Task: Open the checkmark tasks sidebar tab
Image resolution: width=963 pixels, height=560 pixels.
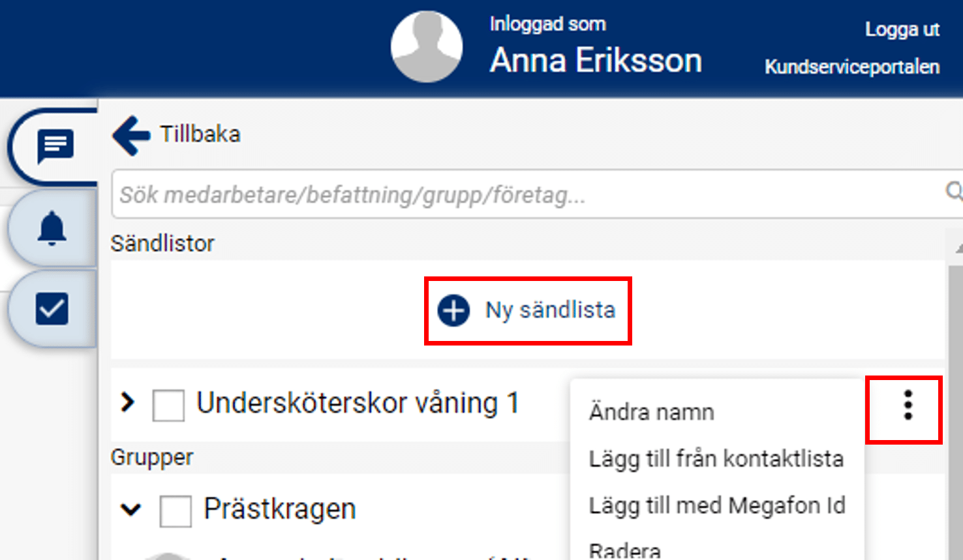Action: (52, 309)
